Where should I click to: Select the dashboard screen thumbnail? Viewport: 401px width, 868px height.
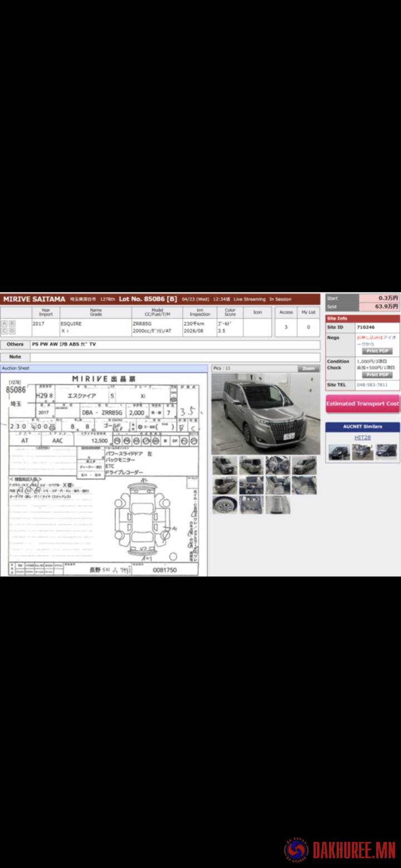tap(251, 485)
